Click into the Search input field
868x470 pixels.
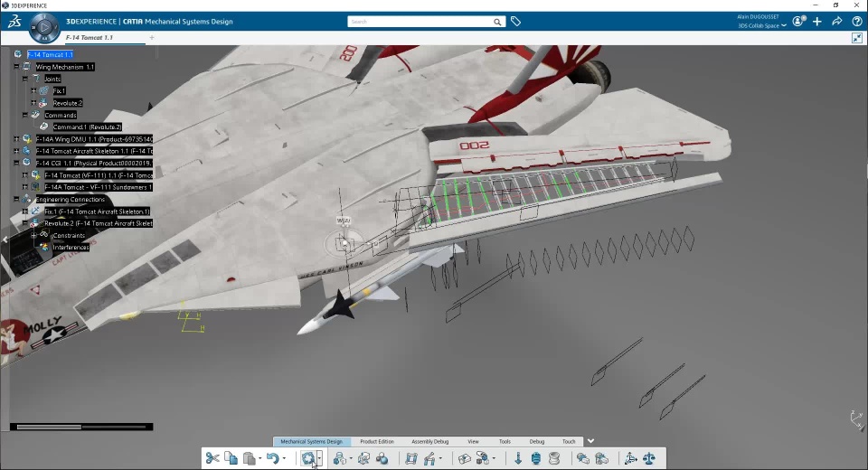pyautogui.click(x=420, y=22)
